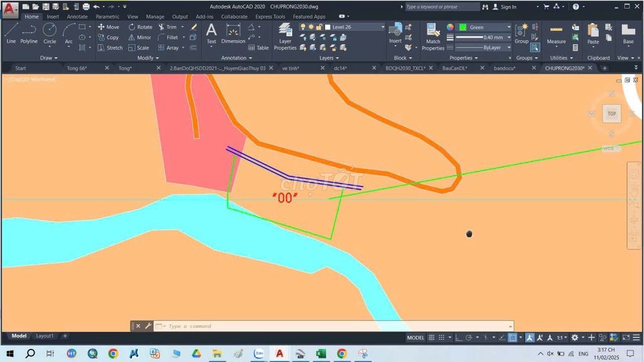The height and width of the screenshot is (362, 644).
Task: Activate the Array tool
Action: pos(169,48)
